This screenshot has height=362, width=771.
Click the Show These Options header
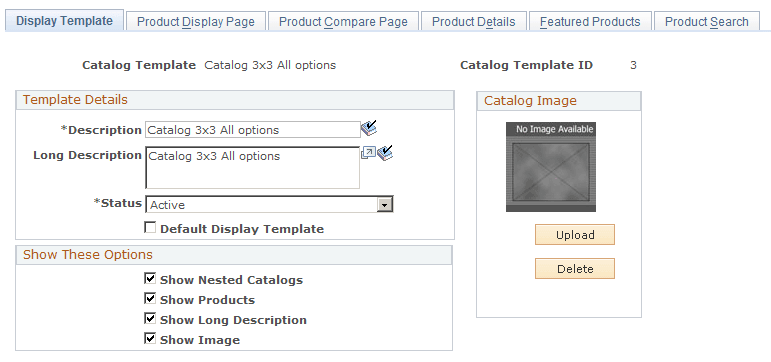click(x=234, y=255)
